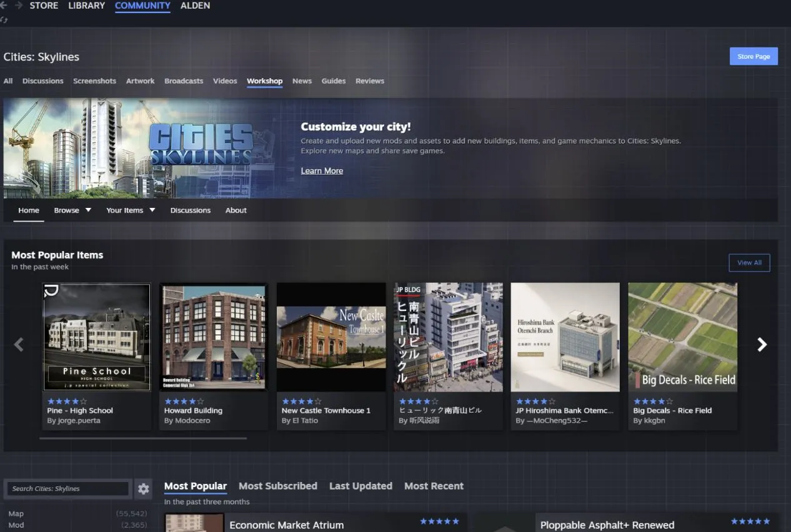791x532 pixels.
Task: Click the star rating of Ploppable Asphalt+ Renewed
Action: tap(750, 521)
